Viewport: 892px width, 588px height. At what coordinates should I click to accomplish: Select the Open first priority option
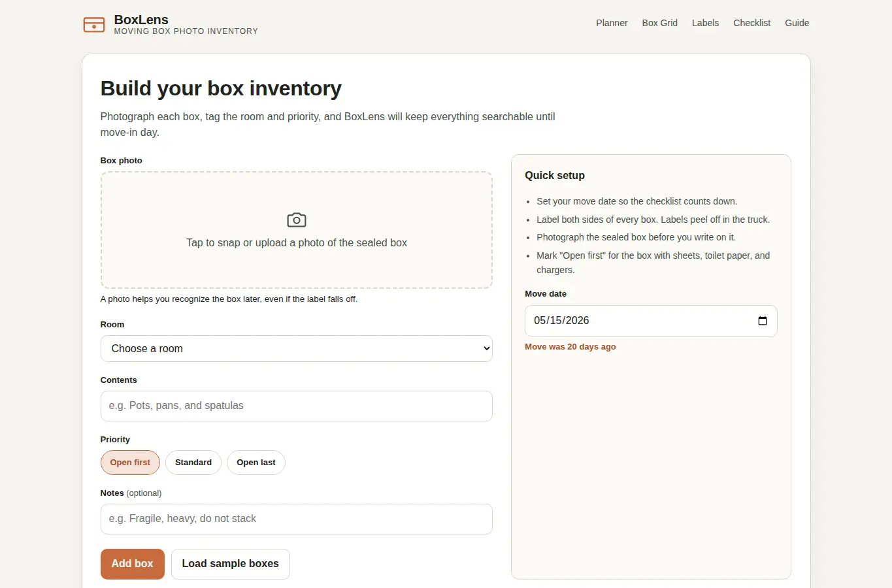pyautogui.click(x=130, y=463)
